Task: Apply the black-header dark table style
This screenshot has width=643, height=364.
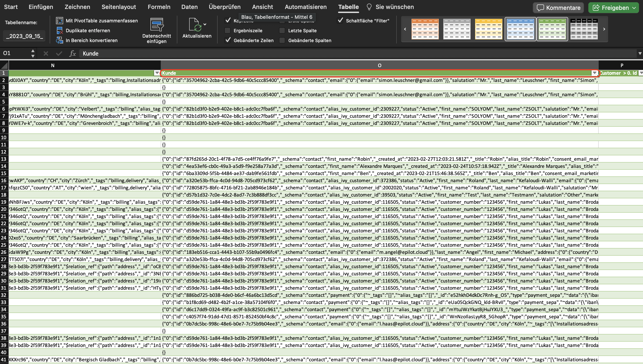Action: click(x=584, y=29)
